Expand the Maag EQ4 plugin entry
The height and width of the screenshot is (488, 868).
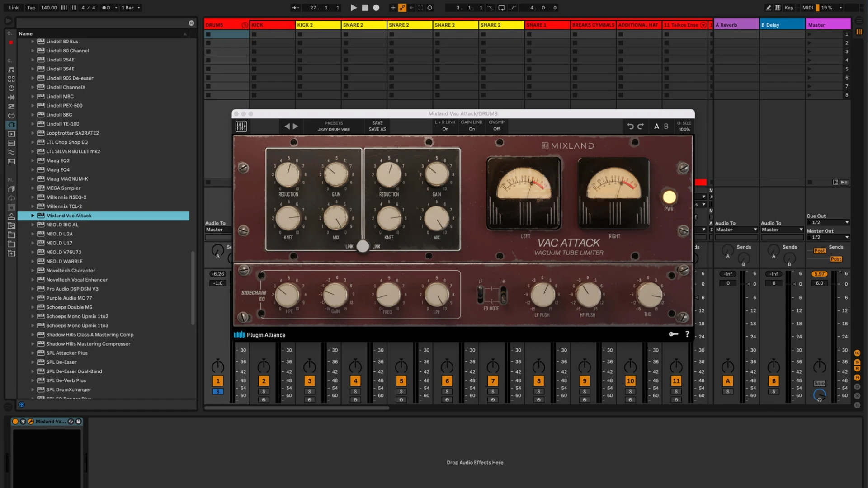[33, 170]
